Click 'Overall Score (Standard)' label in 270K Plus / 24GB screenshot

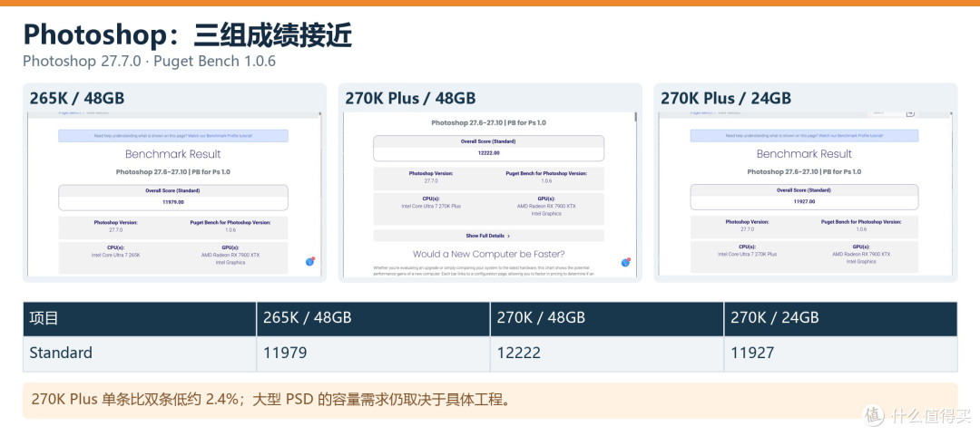[x=804, y=190]
